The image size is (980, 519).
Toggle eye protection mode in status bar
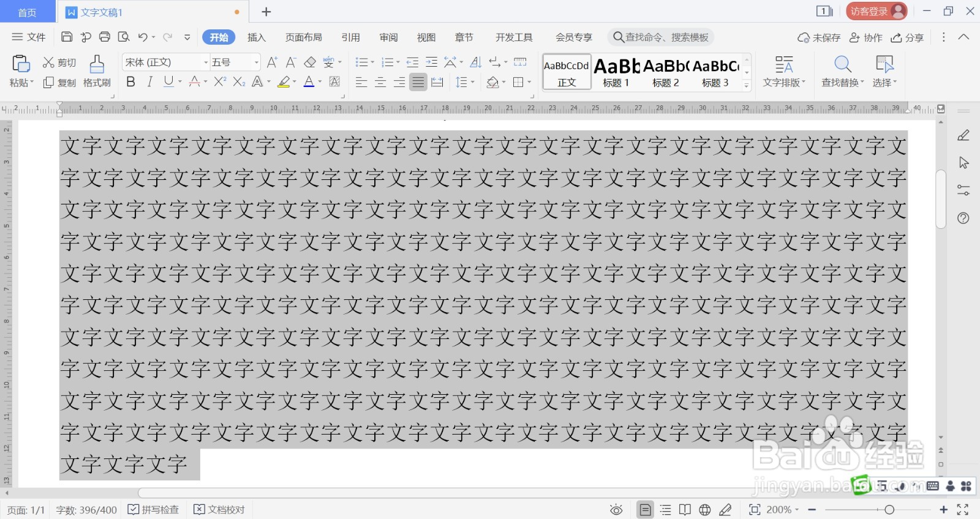click(x=616, y=510)
